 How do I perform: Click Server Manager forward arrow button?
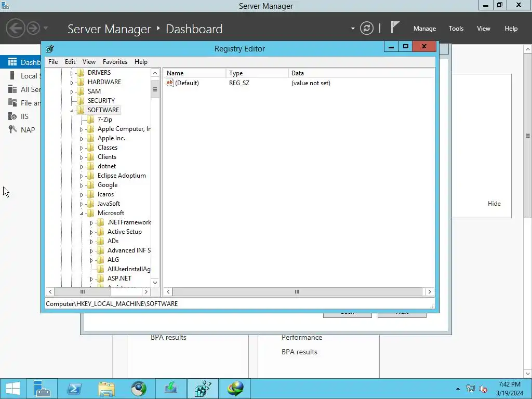[33, 28]
